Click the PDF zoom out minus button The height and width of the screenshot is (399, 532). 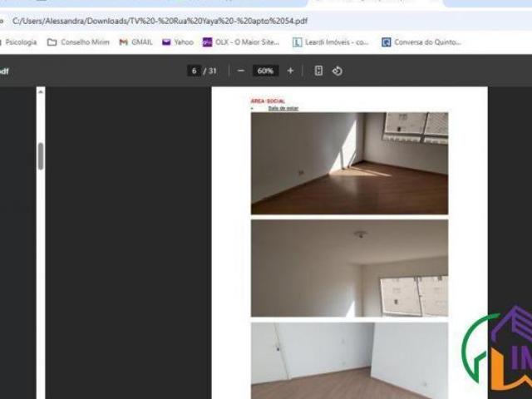pos(241,71)
